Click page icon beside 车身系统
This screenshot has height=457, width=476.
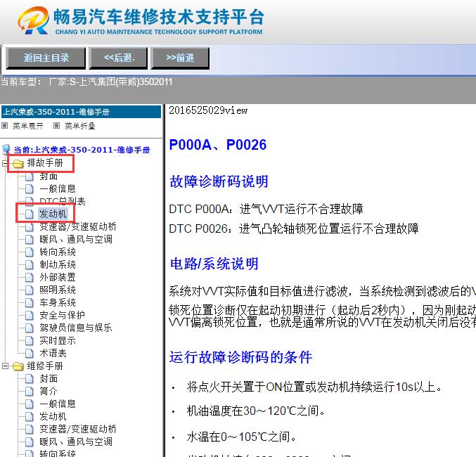click(x=29, y=303)
